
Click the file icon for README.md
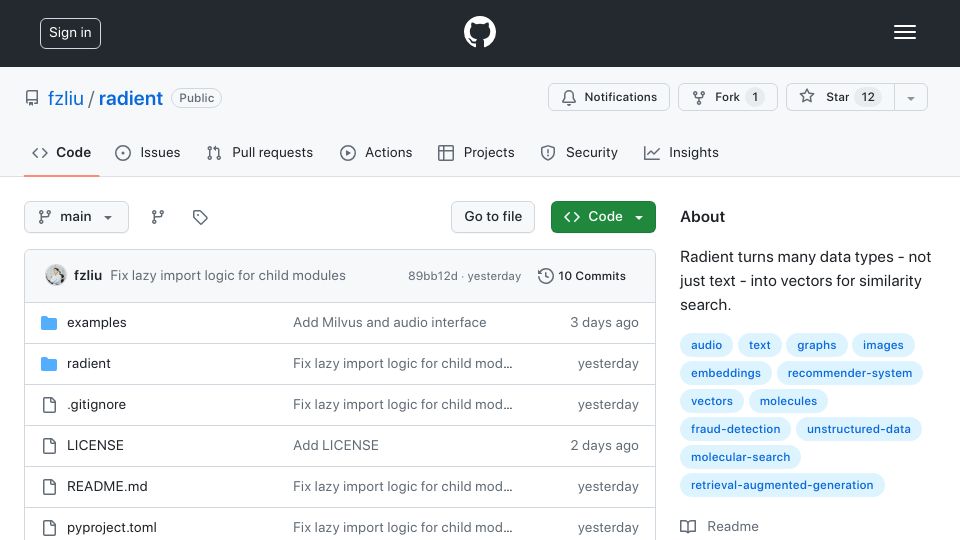tap(49, 487)
